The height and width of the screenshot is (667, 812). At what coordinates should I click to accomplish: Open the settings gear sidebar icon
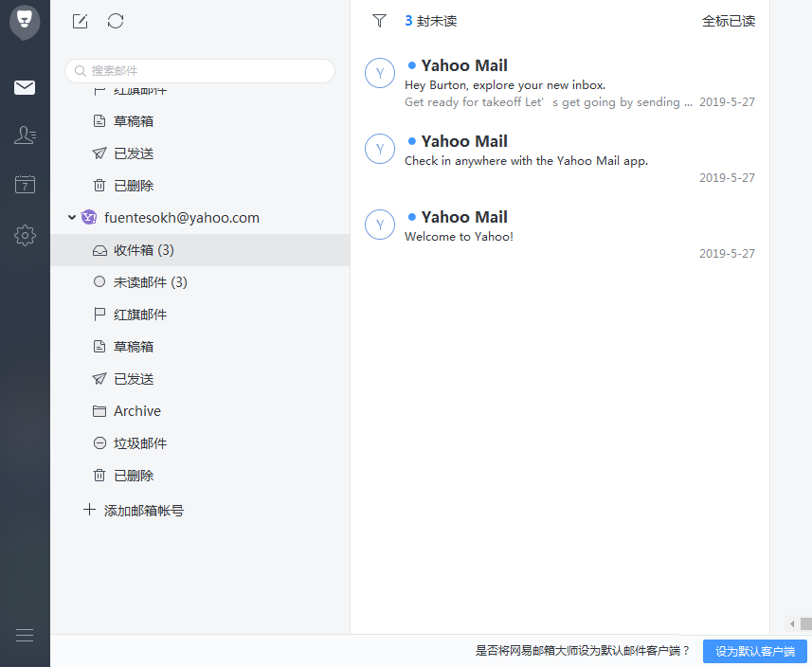(x=25, y=235)
